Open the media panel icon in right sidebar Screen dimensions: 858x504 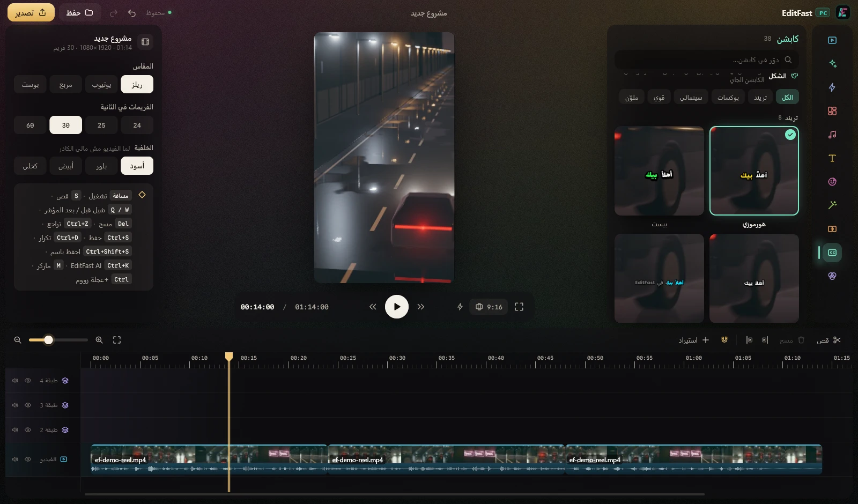tap(832, 40)
